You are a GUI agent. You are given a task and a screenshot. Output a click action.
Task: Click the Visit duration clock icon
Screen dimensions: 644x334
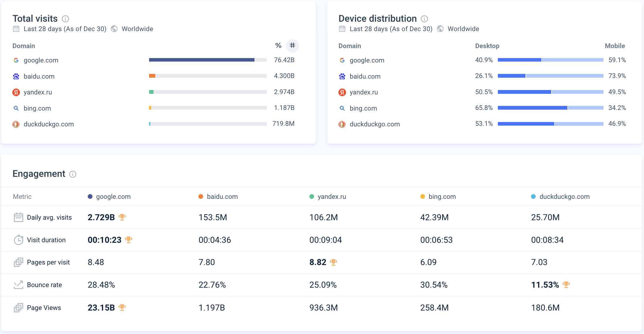[18, 240]
